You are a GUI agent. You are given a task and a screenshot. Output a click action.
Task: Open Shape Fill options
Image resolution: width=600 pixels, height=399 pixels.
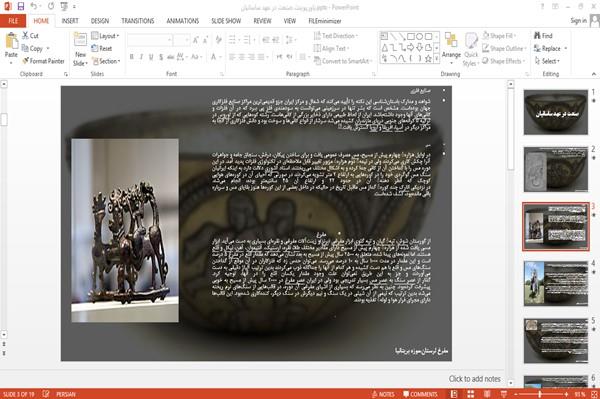[x=499, y=36]
